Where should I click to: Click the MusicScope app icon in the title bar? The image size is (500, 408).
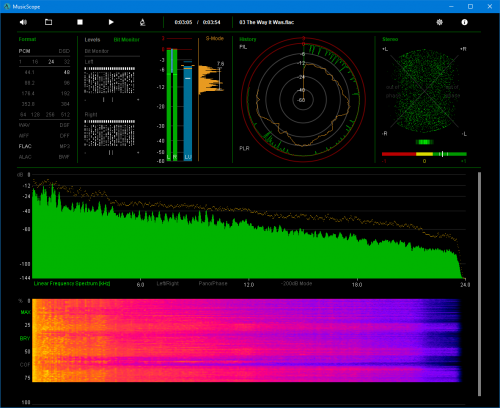[7, 6]
